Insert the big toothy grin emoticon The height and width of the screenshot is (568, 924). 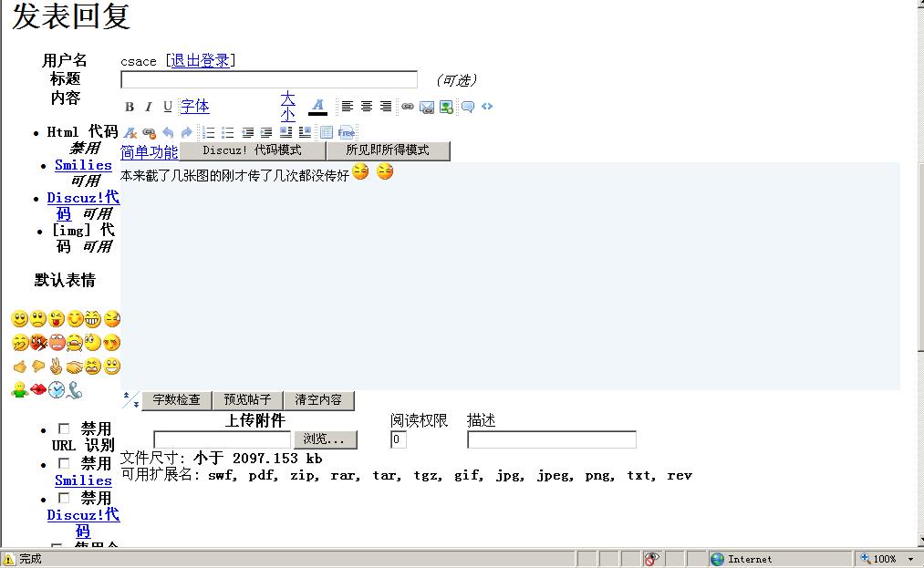92,319
